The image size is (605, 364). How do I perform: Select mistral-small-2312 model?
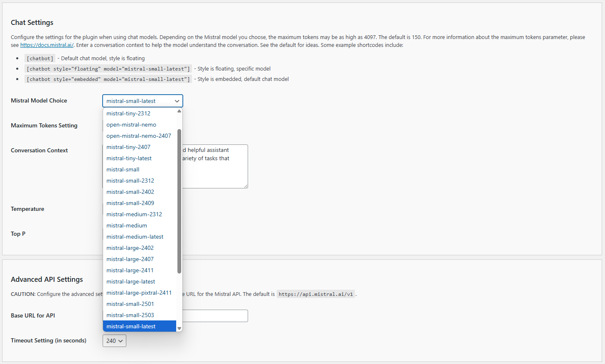click(140, 181)
